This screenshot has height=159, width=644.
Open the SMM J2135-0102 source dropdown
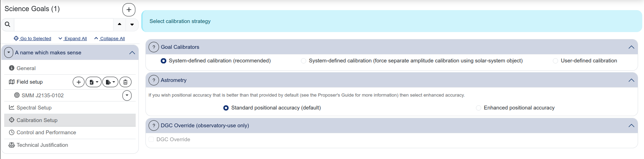tap(127, 95)
